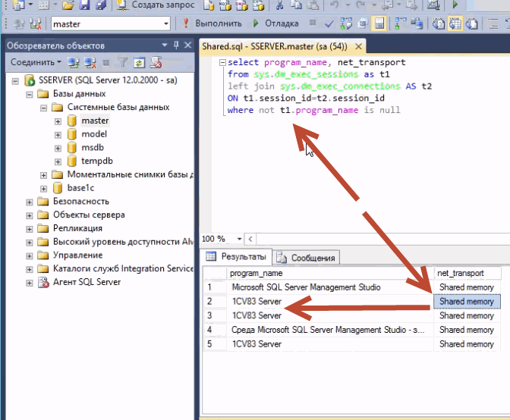Click the disconnect server icon
The width and height of the screenshot is (510, 420).
coord(90,62)
